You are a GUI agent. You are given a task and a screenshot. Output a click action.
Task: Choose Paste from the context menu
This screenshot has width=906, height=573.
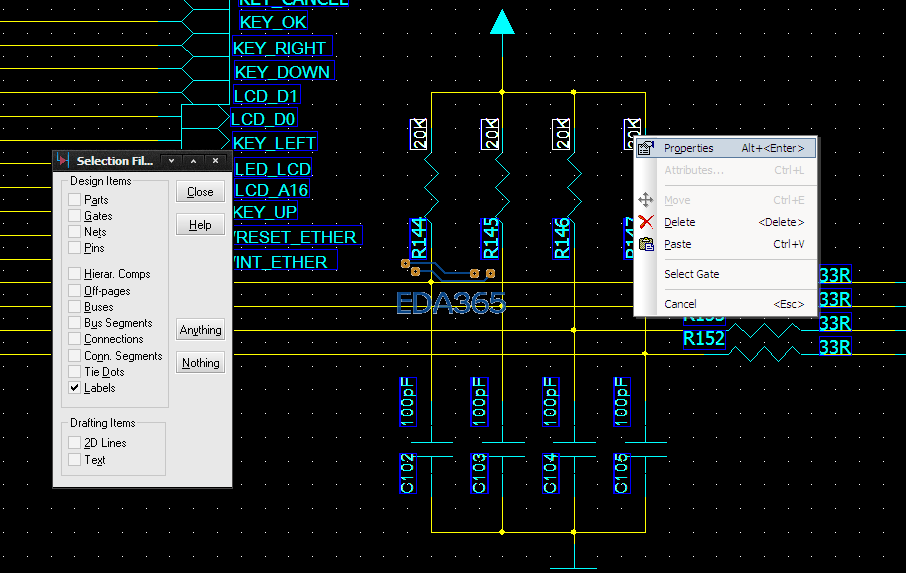tap(726, 244)
